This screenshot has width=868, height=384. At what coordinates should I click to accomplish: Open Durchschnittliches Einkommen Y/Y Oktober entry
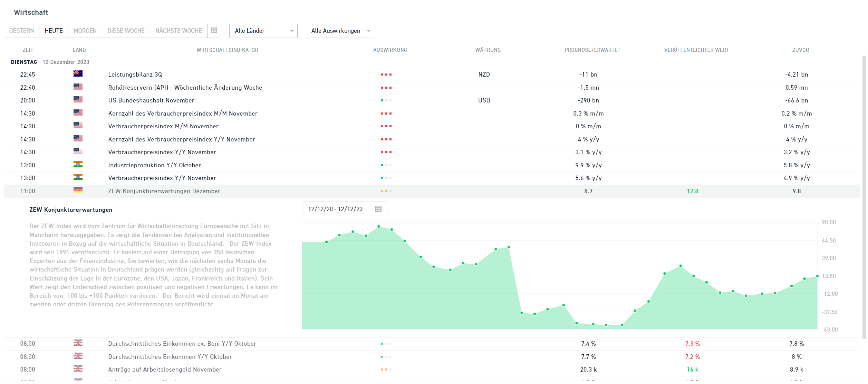coord(170,357)
